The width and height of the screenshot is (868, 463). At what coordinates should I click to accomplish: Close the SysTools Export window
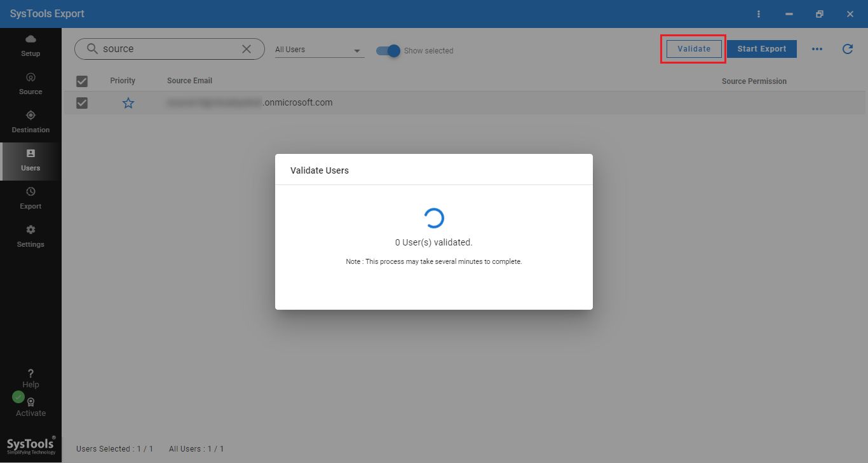coord(850,14)
